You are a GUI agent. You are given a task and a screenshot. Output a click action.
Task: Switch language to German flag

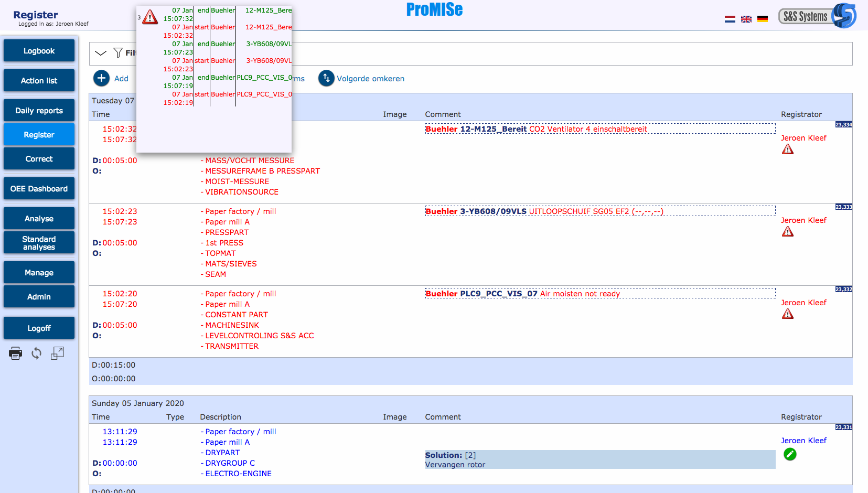point(762,19)
